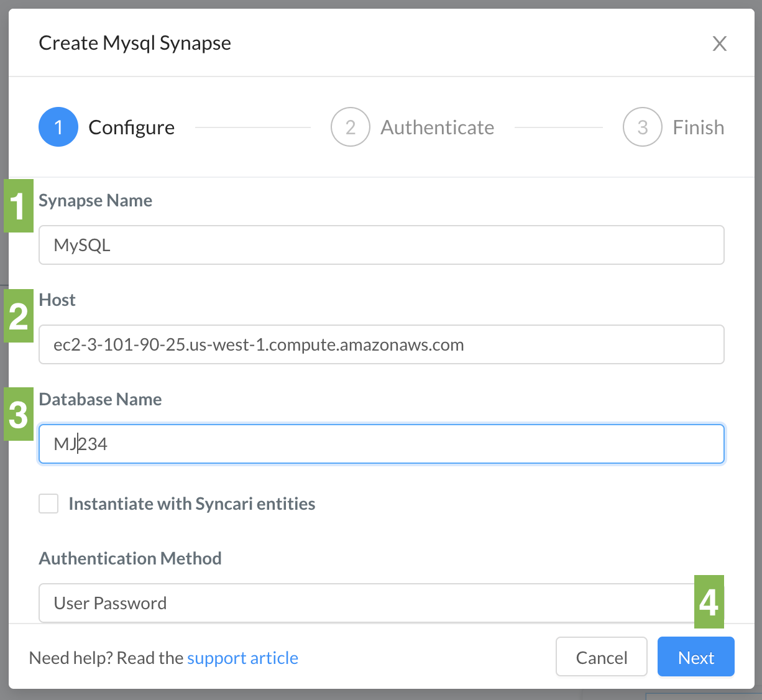Click green annotation badge 3 beside Database Name
This screenshot has height=700, width=762.
click(18, 414)
